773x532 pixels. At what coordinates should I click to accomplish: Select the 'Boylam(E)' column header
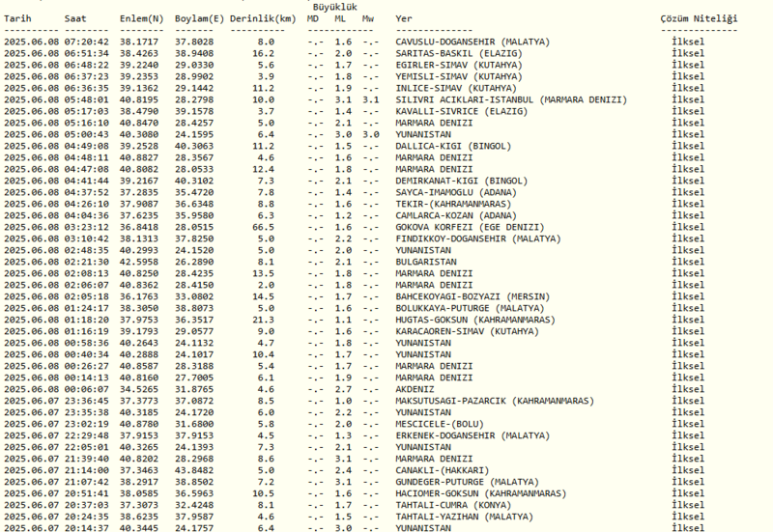pyautogui.click(x=200, y=18)
